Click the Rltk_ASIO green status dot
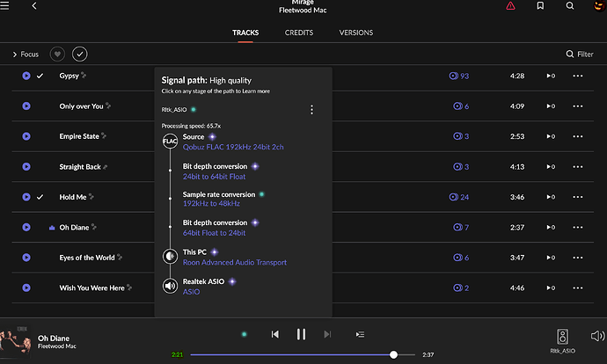This screenshot has height=364, width=607. (194, 110)
